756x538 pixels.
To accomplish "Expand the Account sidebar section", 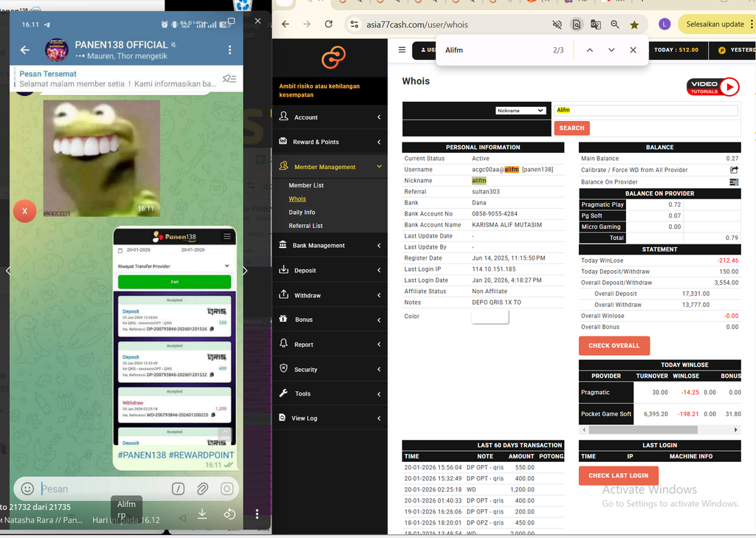I will [330, 117].
